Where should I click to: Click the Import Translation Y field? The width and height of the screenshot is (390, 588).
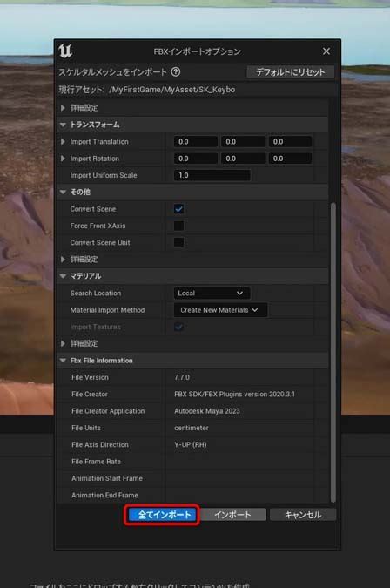point(243,142)
